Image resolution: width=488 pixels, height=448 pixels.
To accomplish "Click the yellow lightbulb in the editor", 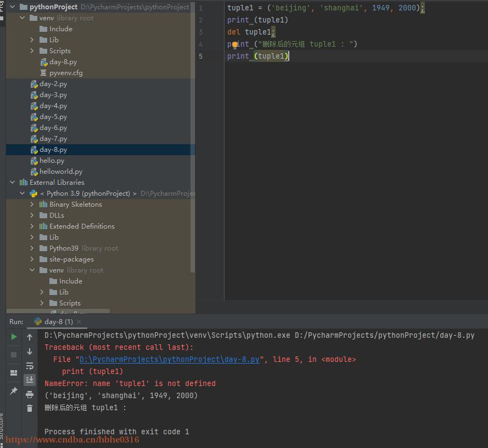I will click(234, 46).
